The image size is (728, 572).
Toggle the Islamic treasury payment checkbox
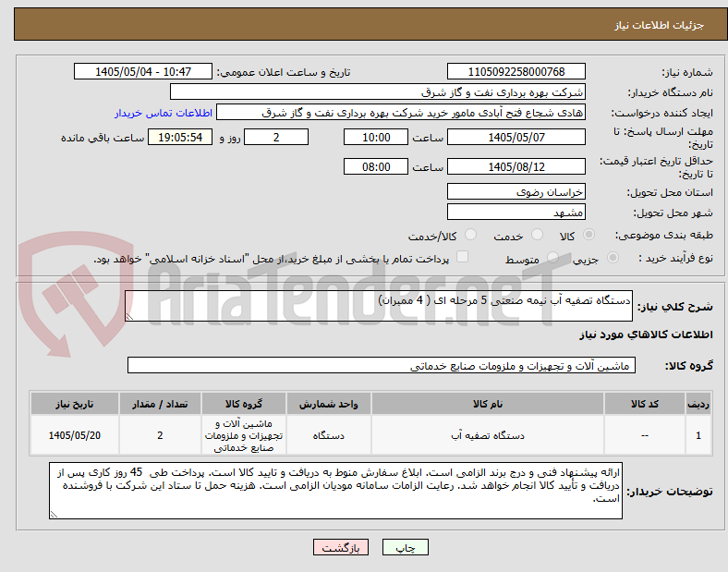pyautogui.click(x=463, y=257)
